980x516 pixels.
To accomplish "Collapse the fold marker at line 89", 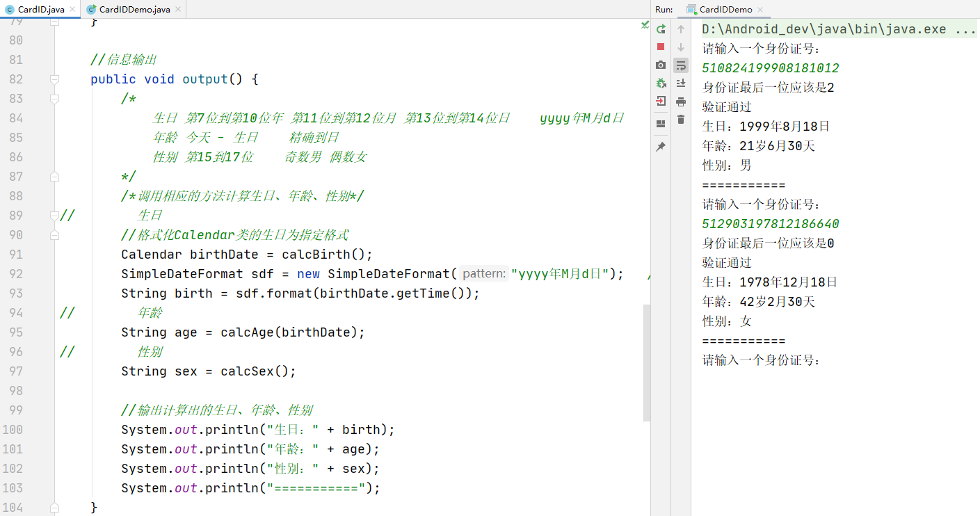I will 55,216.
